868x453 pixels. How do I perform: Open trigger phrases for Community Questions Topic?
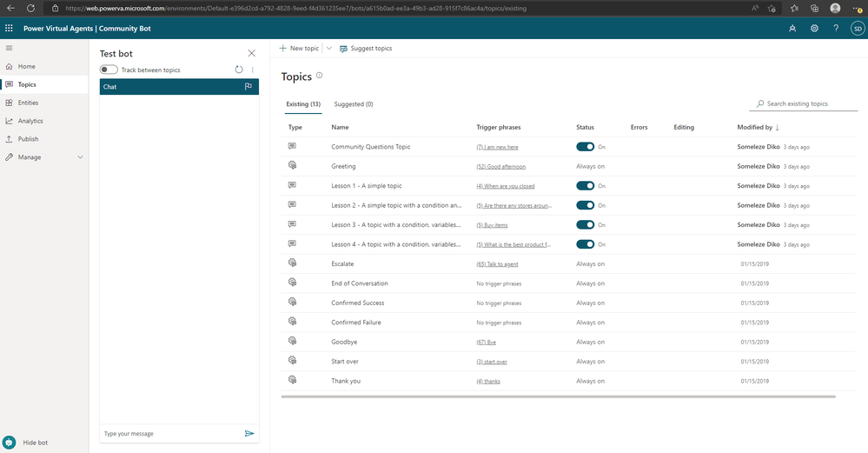click(497, 147)
